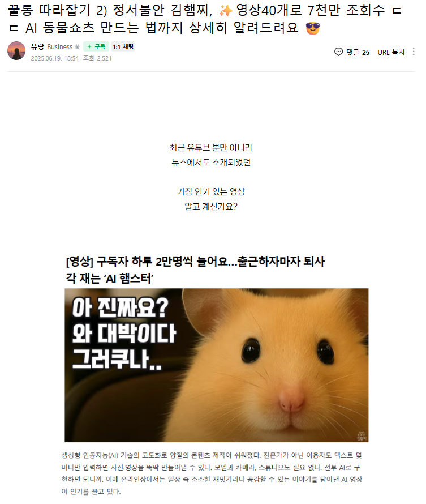Click the sunglasses emoji in the title
The width and height of the screenshot is (426, 504).
click(313, 28)
